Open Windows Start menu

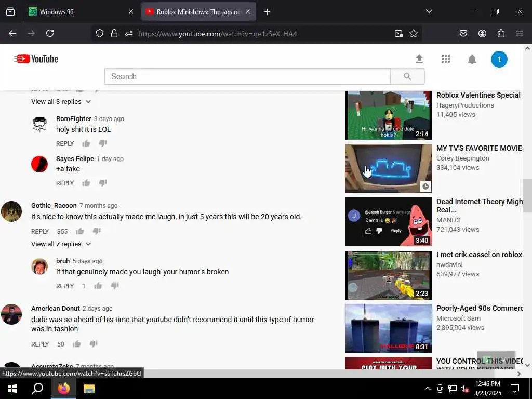(12, 389)
